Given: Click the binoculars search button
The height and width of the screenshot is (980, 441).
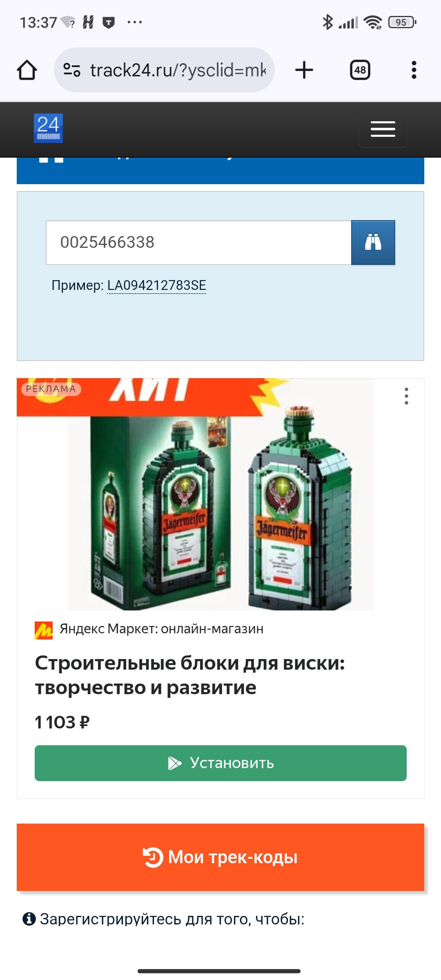Looking at the screenshot, I should pyautogui.click(x=373, y=243).
